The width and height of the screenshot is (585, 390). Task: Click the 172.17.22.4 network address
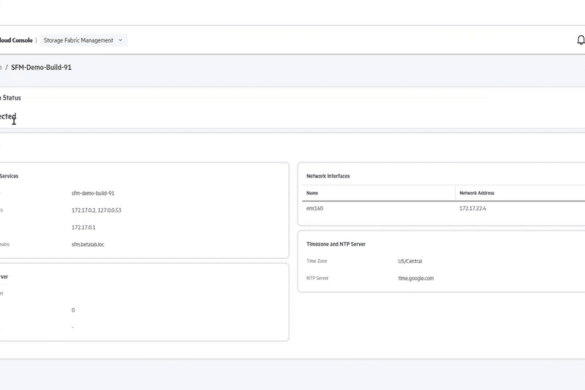[x=473, y=209]
